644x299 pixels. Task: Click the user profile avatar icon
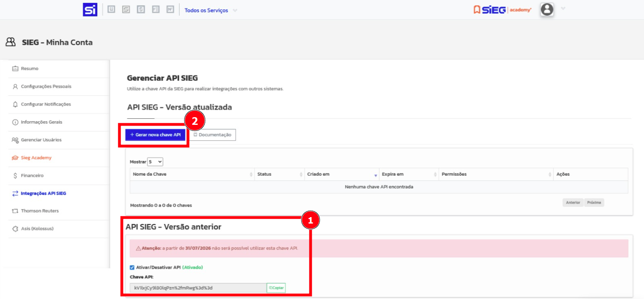coord(547,9)
